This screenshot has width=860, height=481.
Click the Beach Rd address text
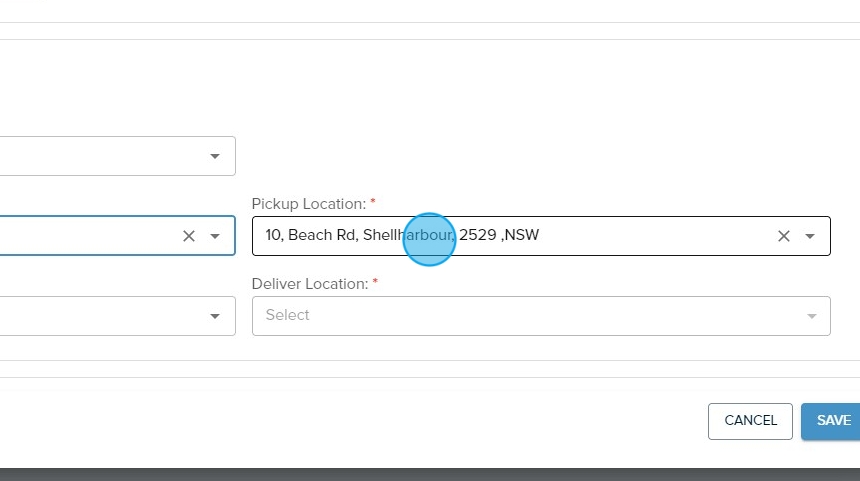(322, 235)
